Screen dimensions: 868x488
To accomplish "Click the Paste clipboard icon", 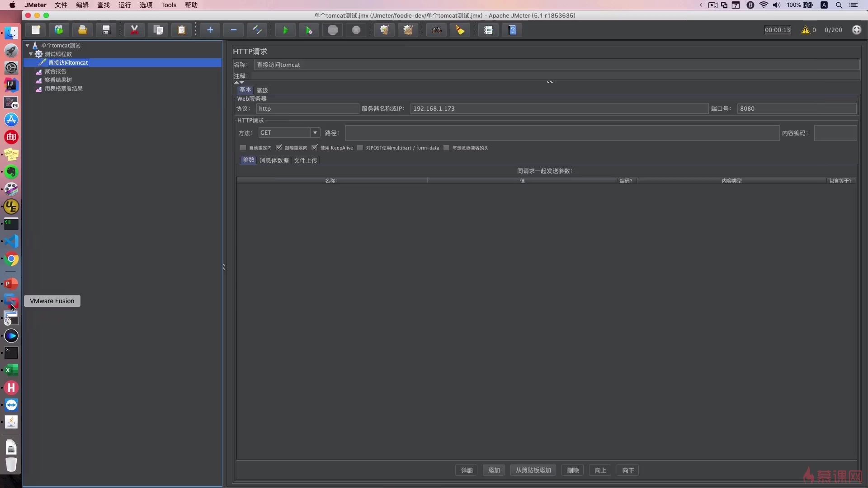I will (182, 30).
